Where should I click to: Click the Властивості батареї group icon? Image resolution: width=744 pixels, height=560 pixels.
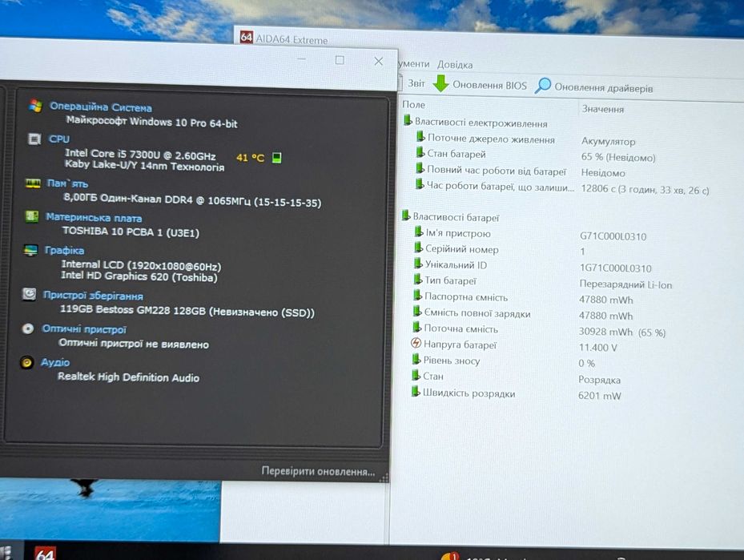coord(406,216)
